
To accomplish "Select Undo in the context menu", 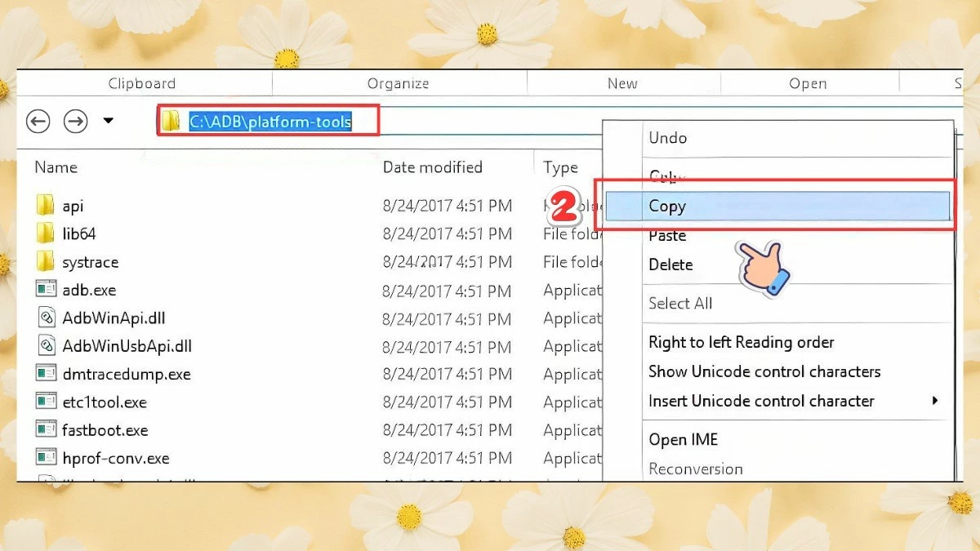I will (x=667, y=138).
